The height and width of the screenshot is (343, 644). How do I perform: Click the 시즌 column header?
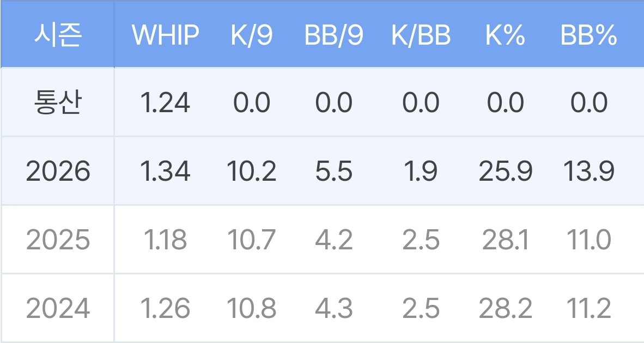pos(58,34)
